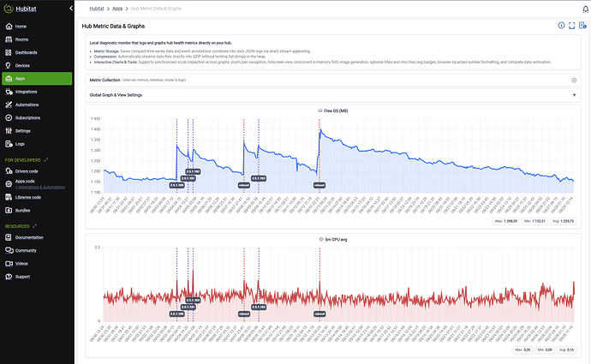This screenshot has height=364, width=591.
Task: Click the Min 1.152,51 badge under the Free OS chart
Action: [534, 221]
